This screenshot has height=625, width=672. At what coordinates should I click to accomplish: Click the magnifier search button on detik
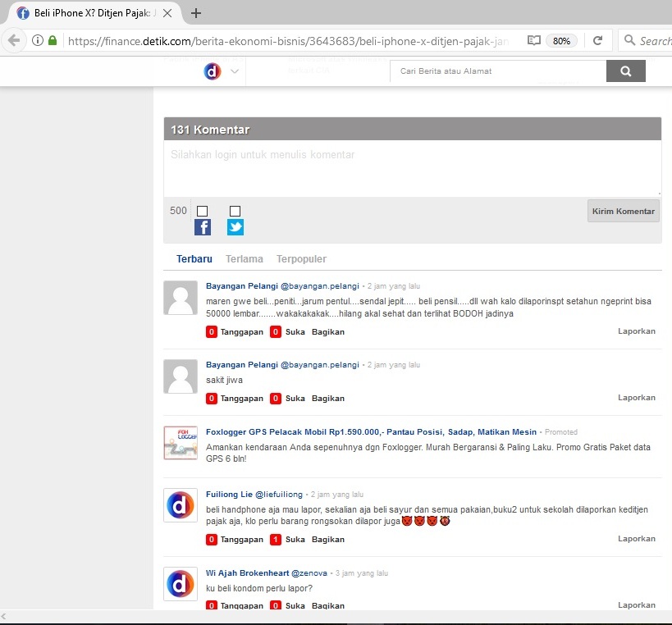click(626, 71)
